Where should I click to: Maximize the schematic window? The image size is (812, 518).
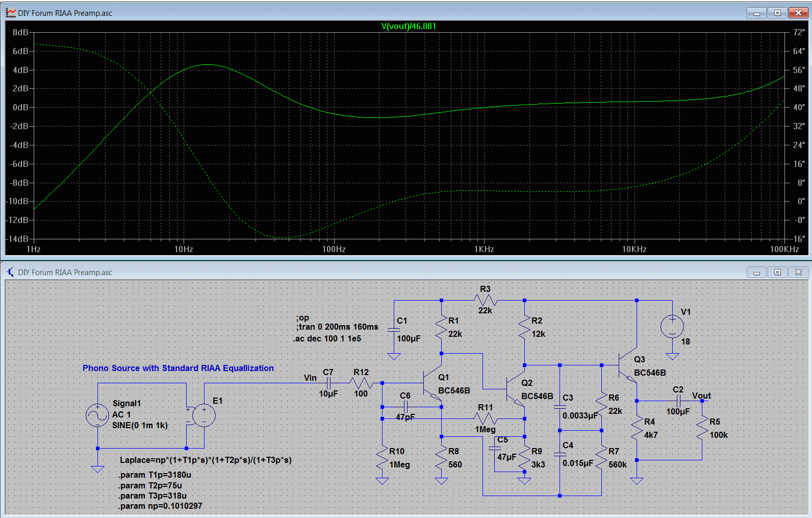(x=777, y=272)
